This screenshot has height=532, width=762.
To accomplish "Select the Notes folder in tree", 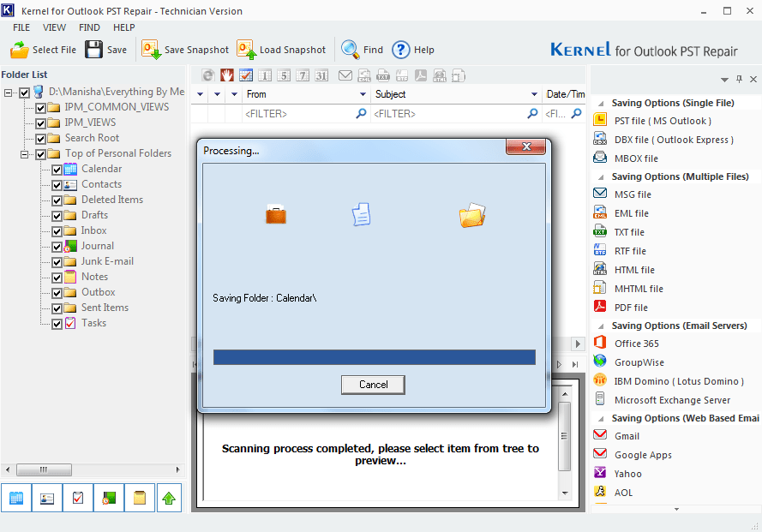I will 95,277.
